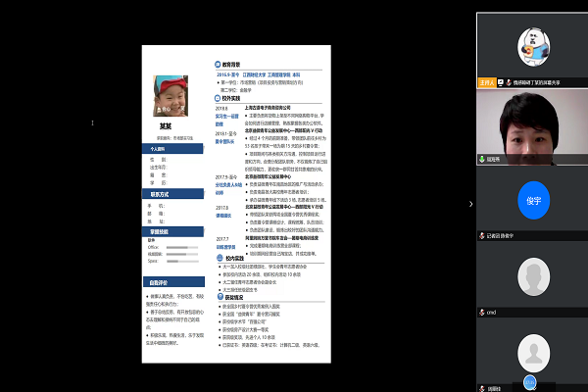The image size is (588, 392).
Task: Click the 2018.8 date in 校外实践
Action: [221, 109]
